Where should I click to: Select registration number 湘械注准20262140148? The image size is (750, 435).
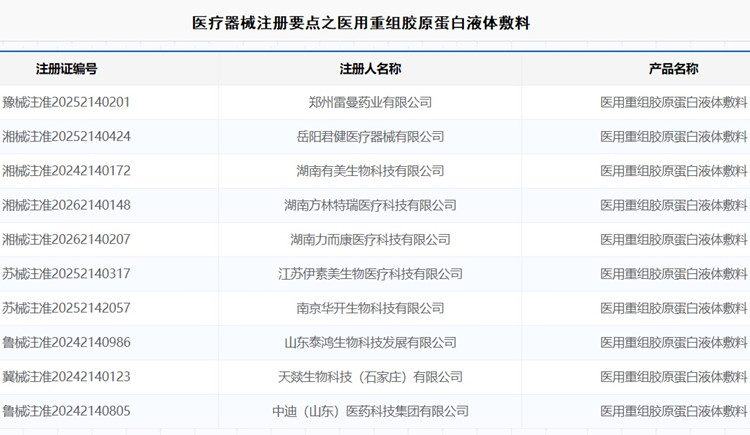click(x=66, y=205)
